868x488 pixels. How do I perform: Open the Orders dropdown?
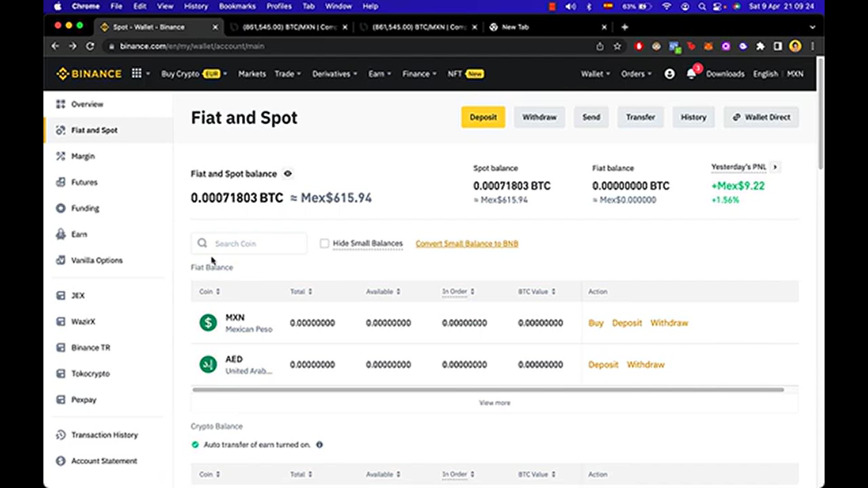[636, 74]
